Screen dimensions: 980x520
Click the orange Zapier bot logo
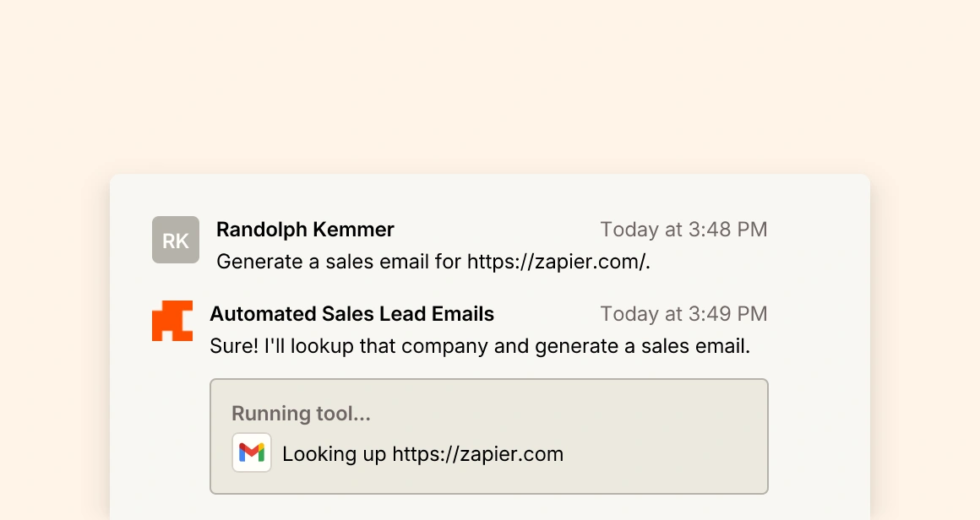[x=172, y=321]
